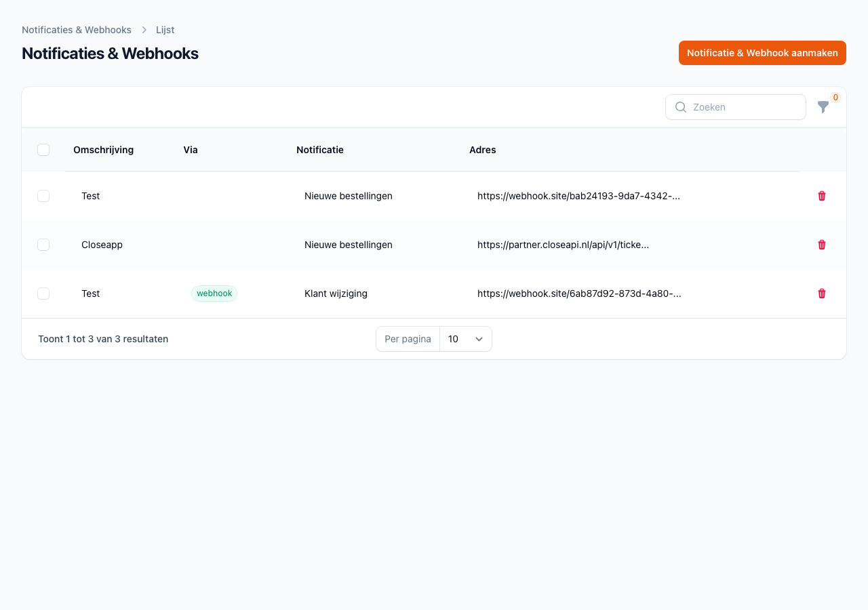Screen dimensions: 868x610
Task: Click the magnifier icon in the search box
Action: [681, 107]
